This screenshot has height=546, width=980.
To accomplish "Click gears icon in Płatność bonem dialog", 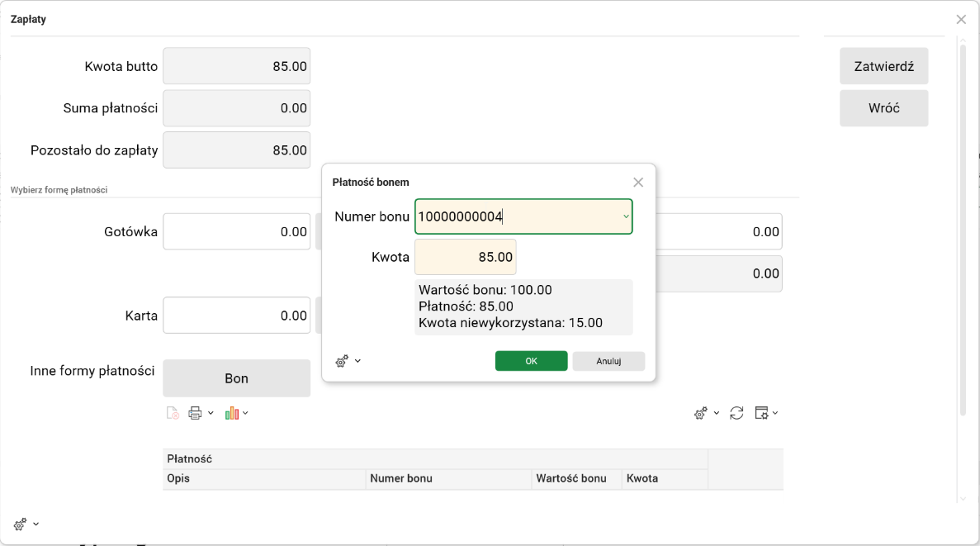I will pos(343,361).
